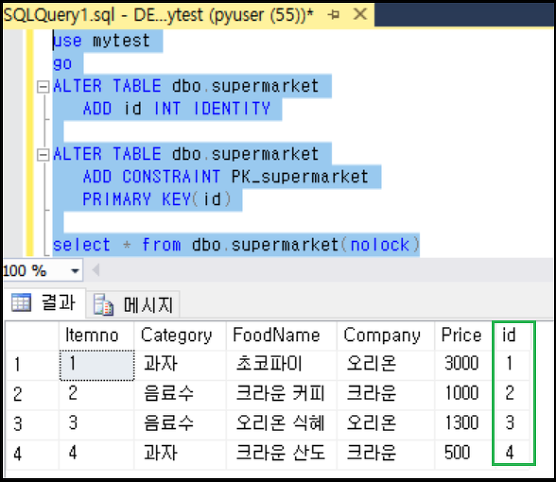Screen dimensions: 556x482
Task: Collapse the first ALTER TABLE block
Action: [x=43, y=87]
